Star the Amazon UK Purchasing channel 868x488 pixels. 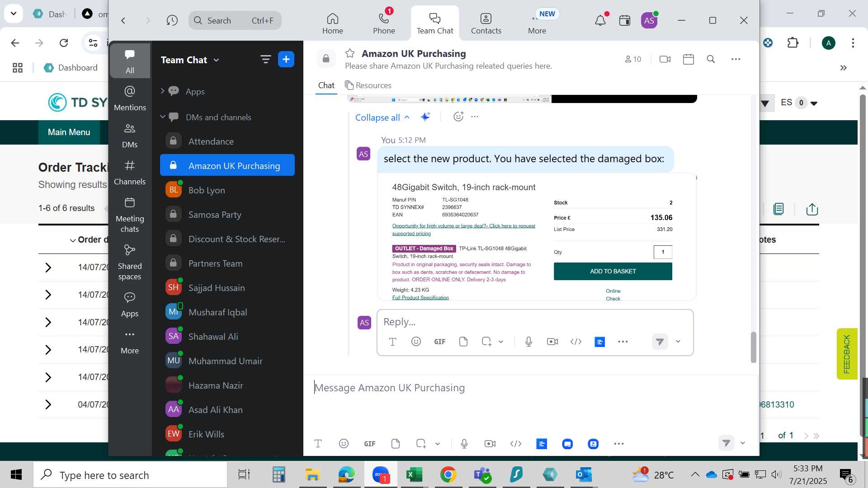point(350,53)
